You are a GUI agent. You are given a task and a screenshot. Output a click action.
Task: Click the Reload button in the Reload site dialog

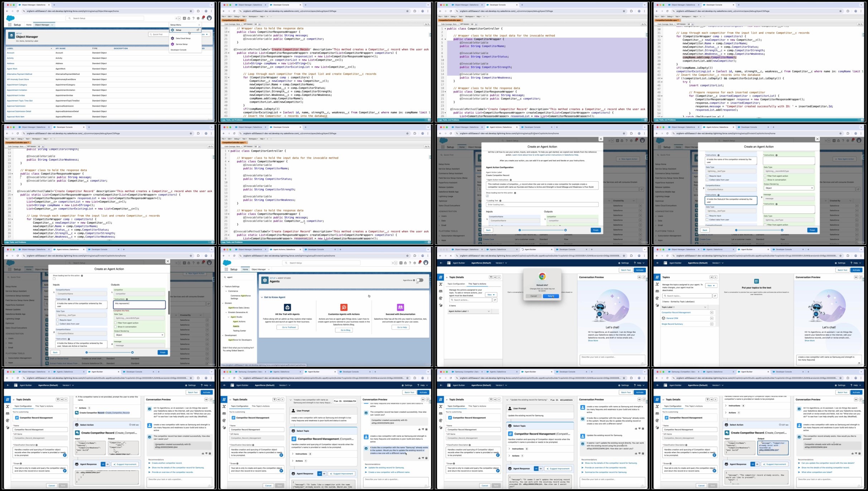(551, 296)
